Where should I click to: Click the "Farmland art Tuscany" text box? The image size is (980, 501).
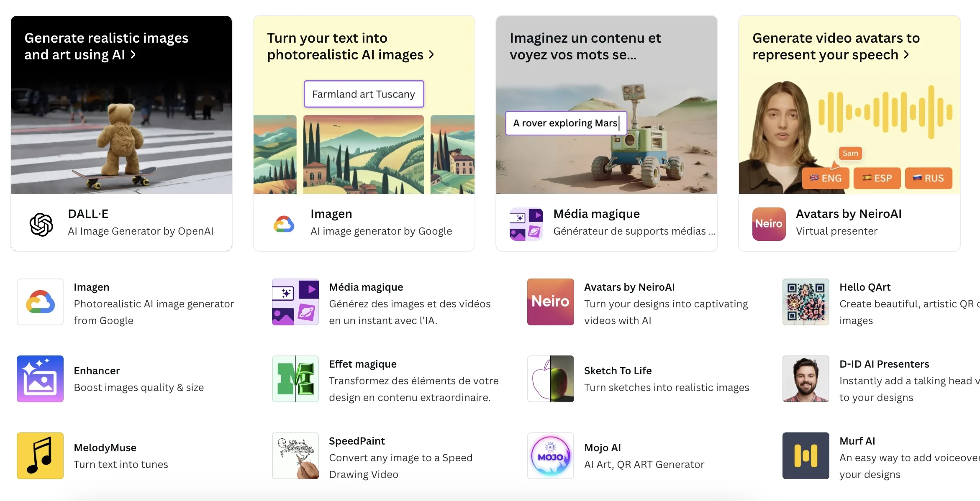click(364, 94)
